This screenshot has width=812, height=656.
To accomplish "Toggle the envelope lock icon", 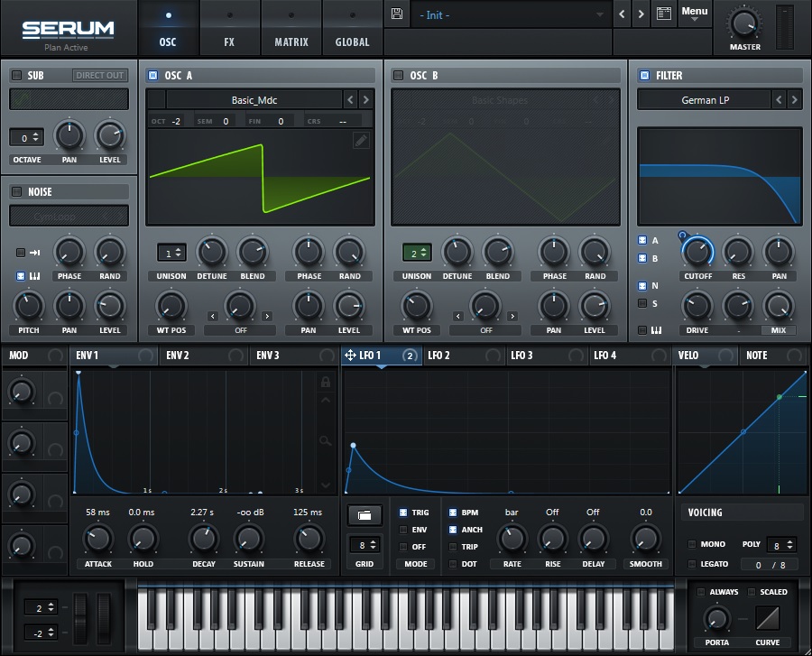I will coord(326,382).
